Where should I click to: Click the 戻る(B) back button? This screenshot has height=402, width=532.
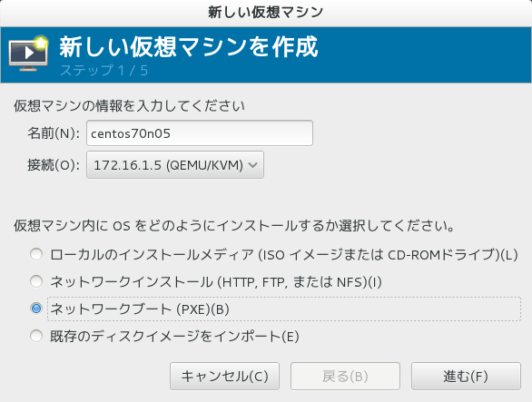click(345, 377)
